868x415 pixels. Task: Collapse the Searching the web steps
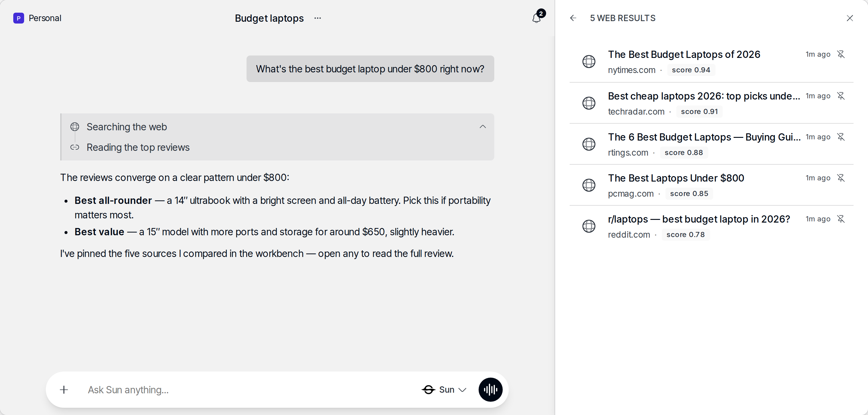tap(483, 127)
